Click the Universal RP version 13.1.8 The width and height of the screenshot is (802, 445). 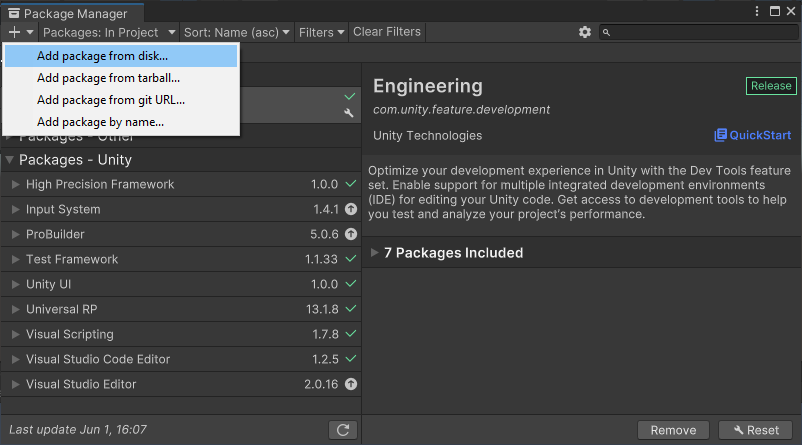[x=322, y=309]
